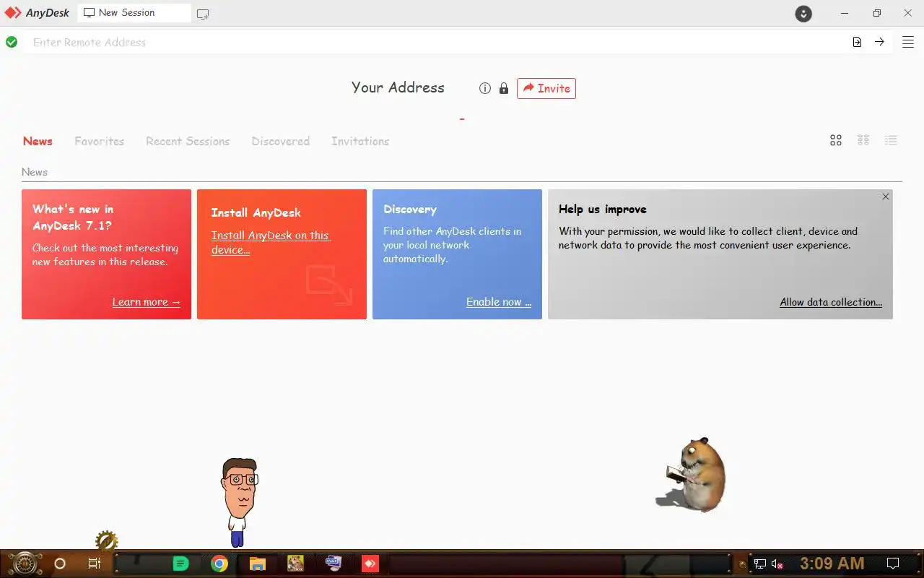Click the cartoon man with glasses character

(239, 502)
